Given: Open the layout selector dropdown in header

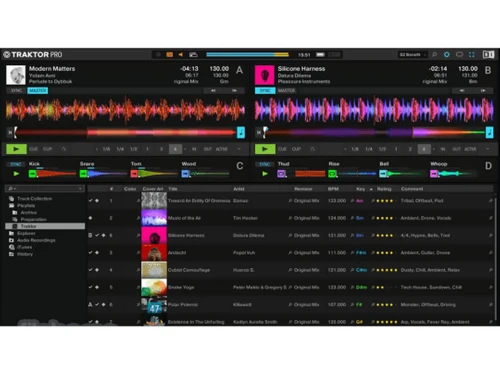Looking at the screenshot, I should click(x=413, y=54).
